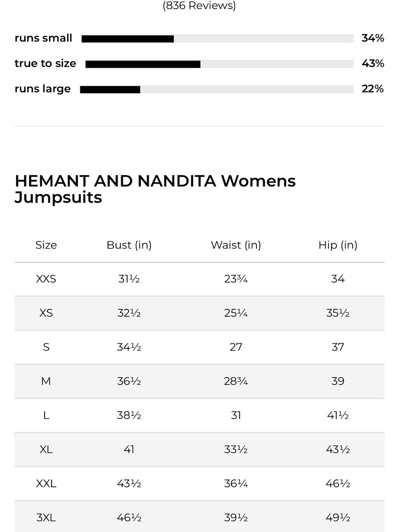Click the L waist value 31
The width and height of the screenshot is (399, 532).
236,415
